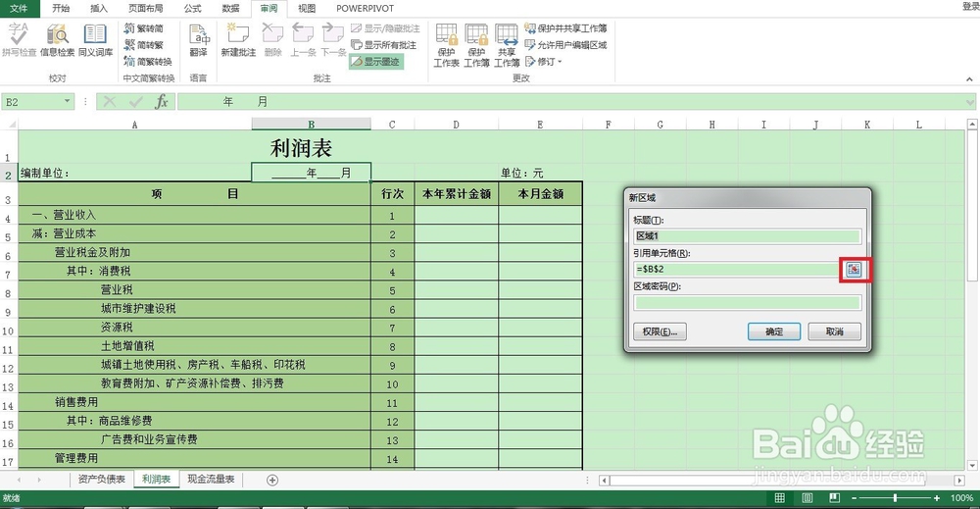Go to next comment (下一条)
Viewport: 980px width, 509px height.
pos(333,40)
